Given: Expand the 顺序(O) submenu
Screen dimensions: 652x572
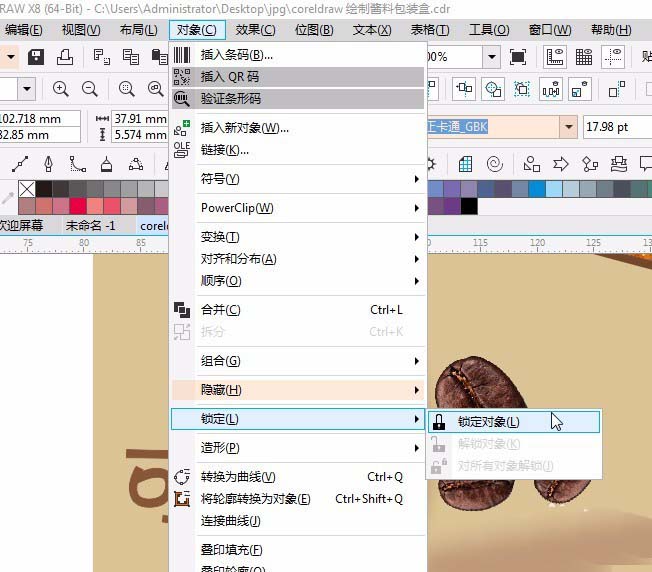Looking at the screenshot, I should 310,281.
